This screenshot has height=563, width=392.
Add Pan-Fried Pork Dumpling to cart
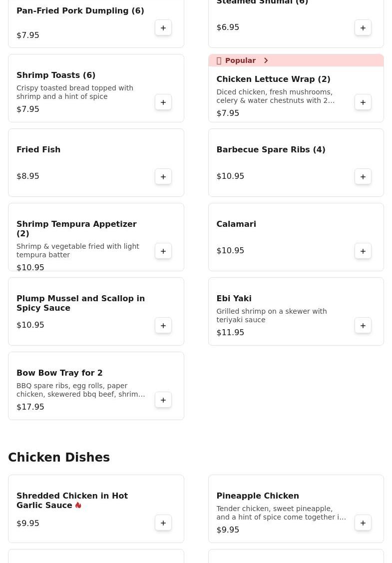tap(163, 28)
